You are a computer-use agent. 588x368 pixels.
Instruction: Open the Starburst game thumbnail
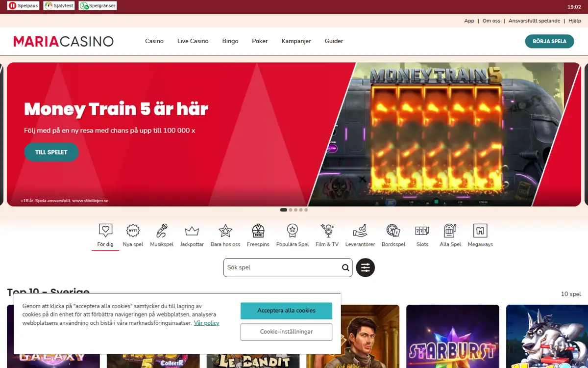(453, 336)
